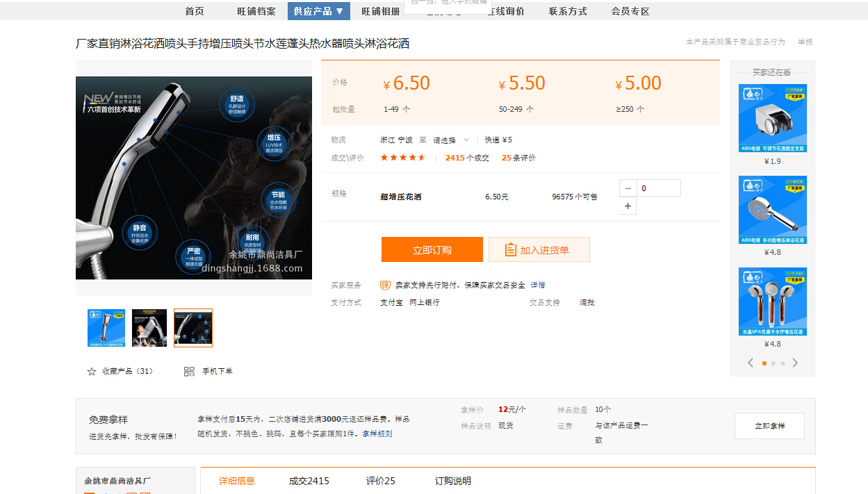Viewport: 868px width, 494px height.
Task: Add item via 加入进货单 button
Action: [539, 249]
